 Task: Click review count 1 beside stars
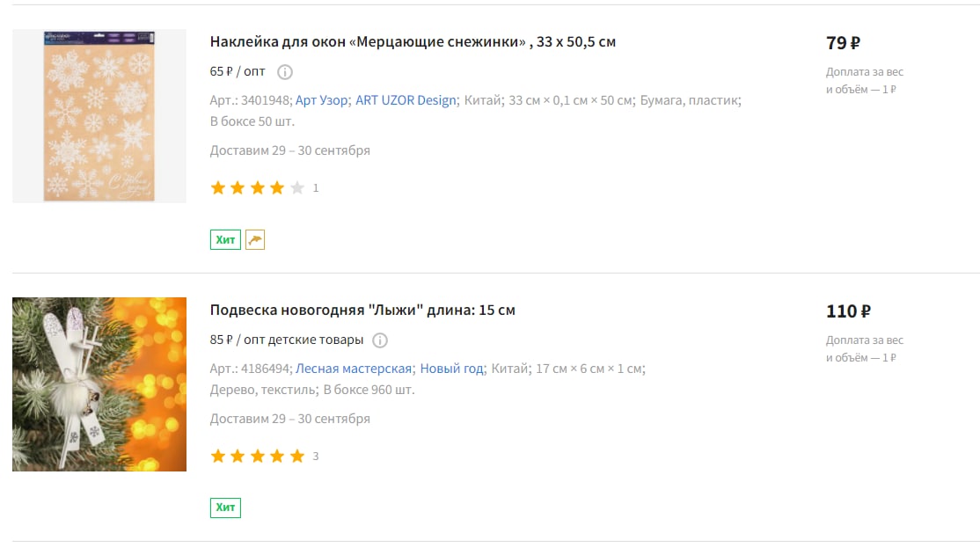coord(316,188)
